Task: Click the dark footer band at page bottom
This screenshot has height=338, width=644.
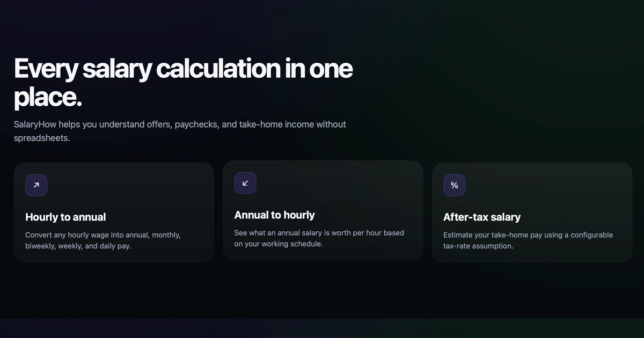Action: tap(322, 328)
